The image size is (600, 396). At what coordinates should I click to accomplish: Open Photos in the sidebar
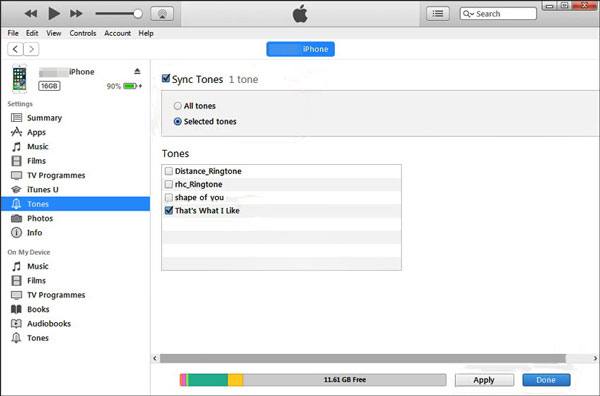(x=40, y=218)
